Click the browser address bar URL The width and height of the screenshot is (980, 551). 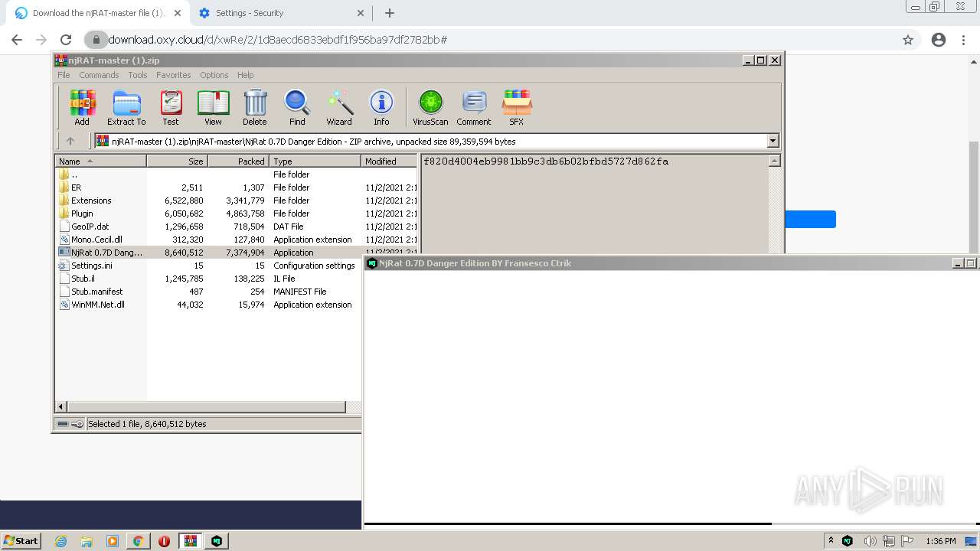pyautogui.click(x=277, y=40)
